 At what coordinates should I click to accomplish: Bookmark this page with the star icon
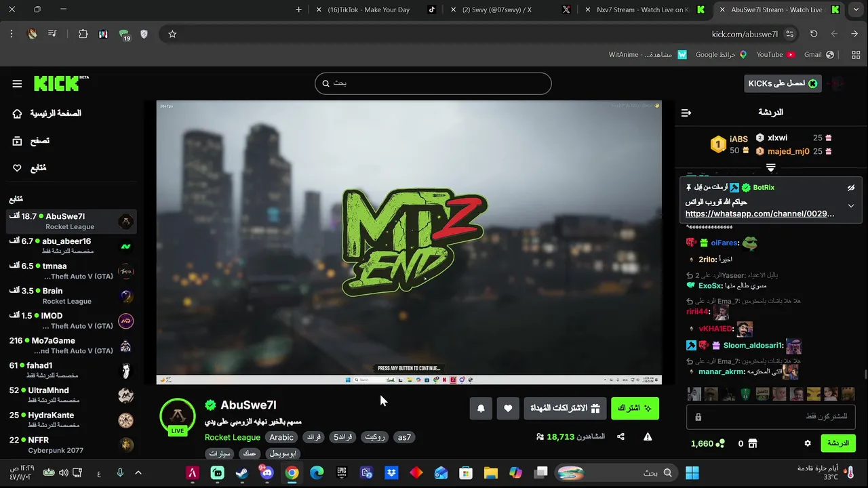[172, 34]
